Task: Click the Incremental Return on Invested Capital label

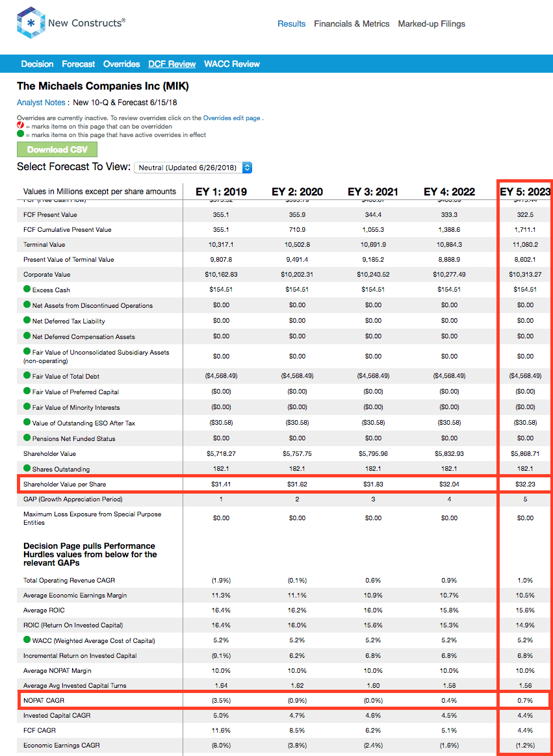Action: click(x=80, y=655)
